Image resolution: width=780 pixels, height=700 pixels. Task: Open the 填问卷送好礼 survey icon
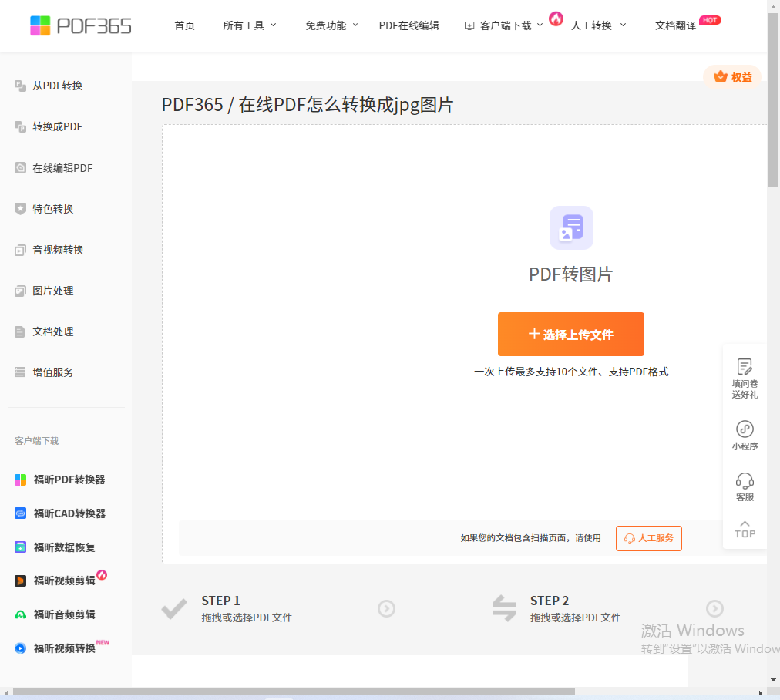point(745,367)
